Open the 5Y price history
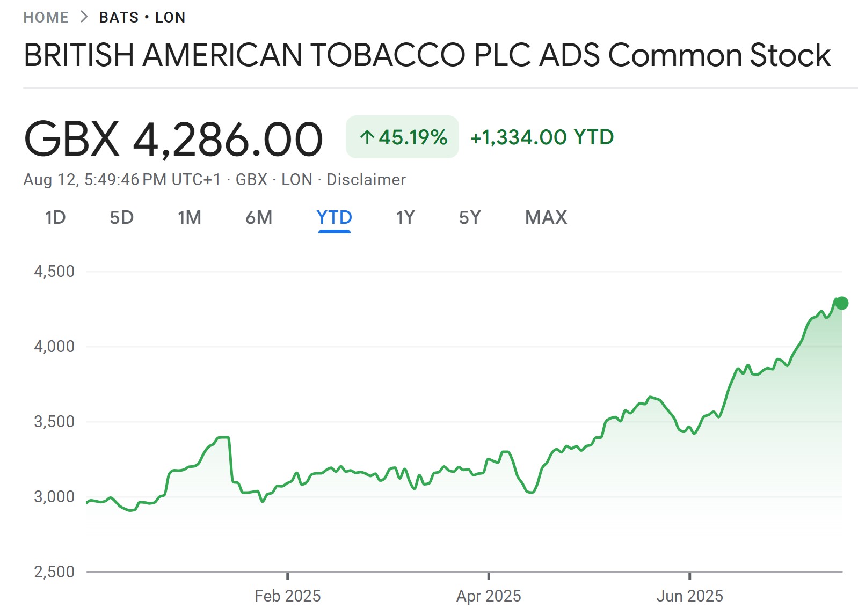Image resolution: width=858 pixels, height=616 pixels. point(470,218)
